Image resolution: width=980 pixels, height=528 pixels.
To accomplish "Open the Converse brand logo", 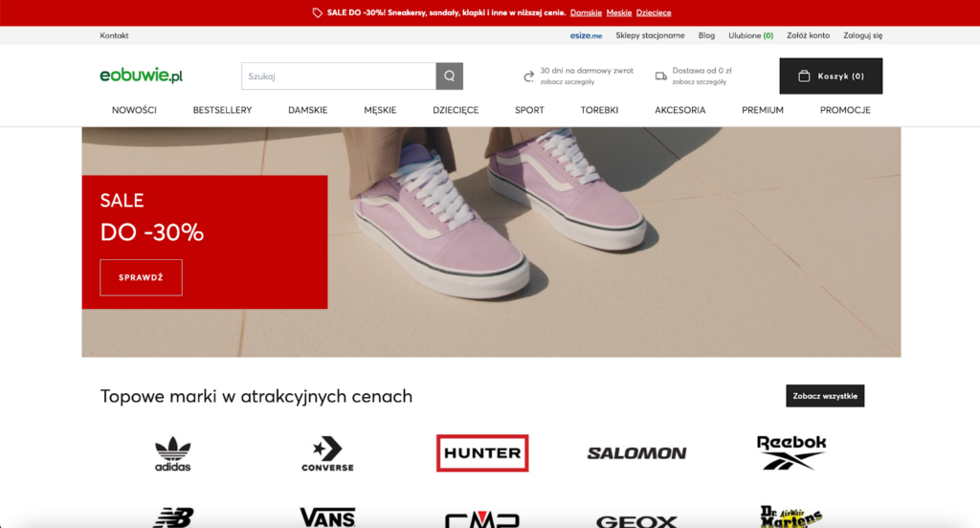I will pos(327,453).
